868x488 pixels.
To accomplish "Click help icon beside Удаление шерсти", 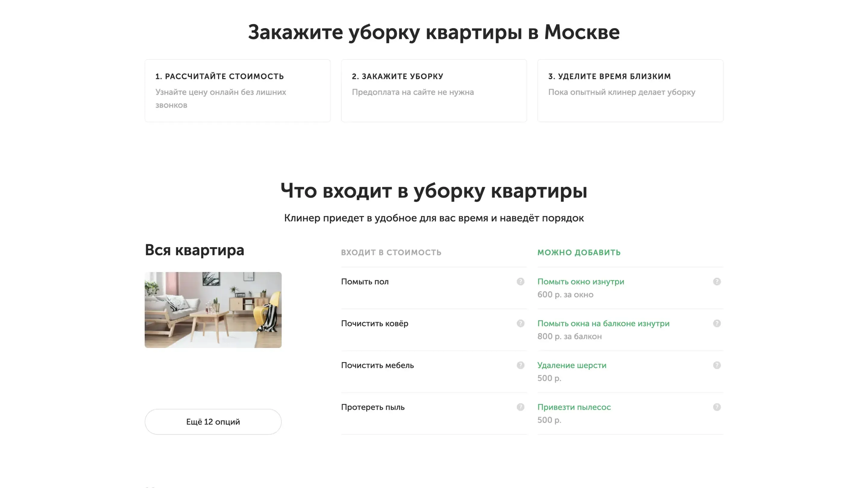I will [x=717, y=365].
